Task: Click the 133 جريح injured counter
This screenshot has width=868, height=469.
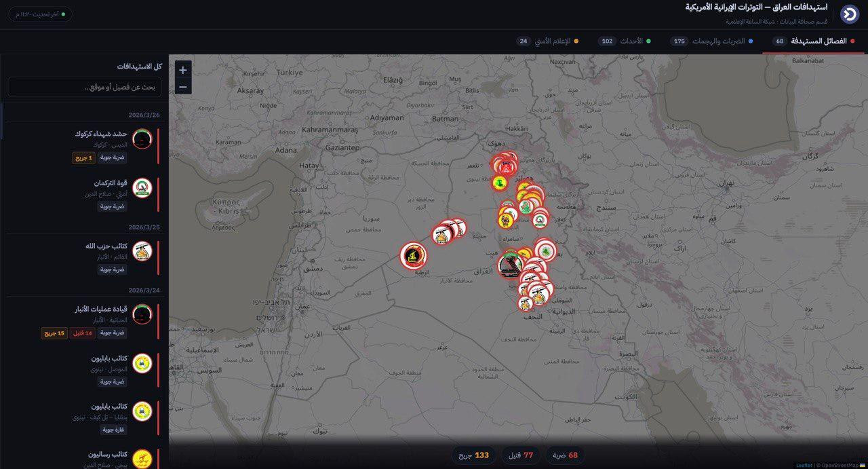Action: pos(473,455)
